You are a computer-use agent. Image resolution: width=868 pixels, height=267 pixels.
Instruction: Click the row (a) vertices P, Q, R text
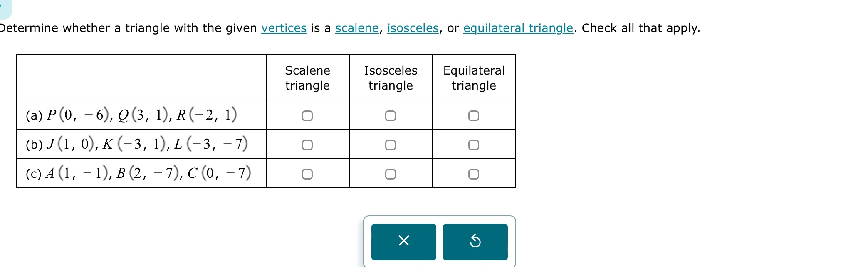[x=131, y=115]
